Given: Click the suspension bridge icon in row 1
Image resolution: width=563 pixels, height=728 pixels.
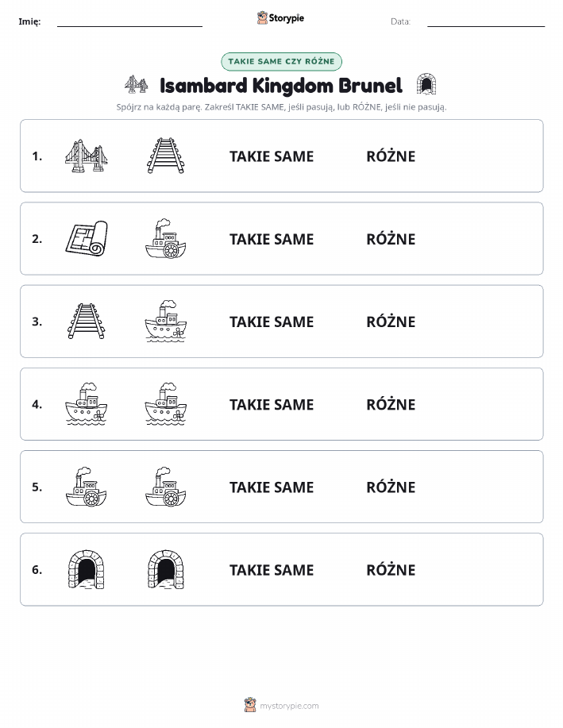Looking at the screenshot, I should pos(87,156).
